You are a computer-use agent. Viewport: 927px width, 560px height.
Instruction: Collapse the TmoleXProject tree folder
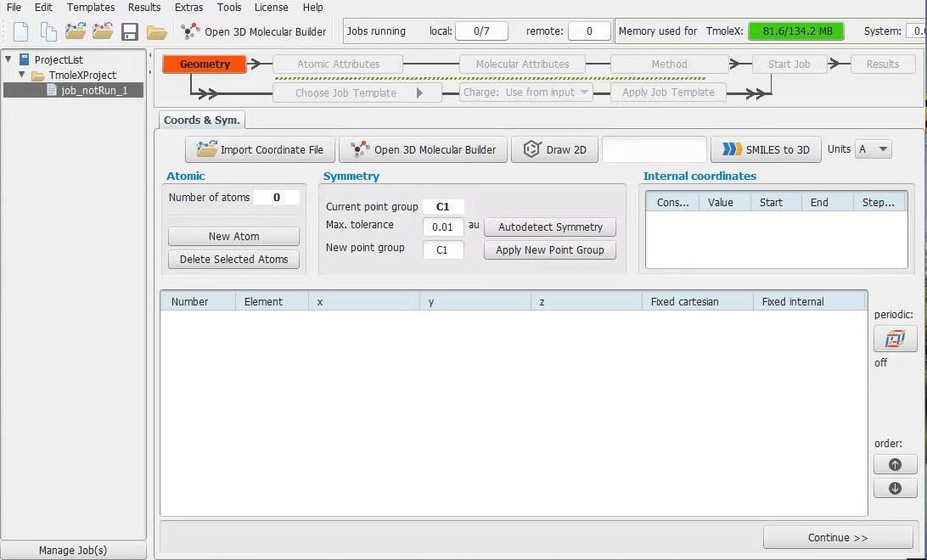coord(22,75)
